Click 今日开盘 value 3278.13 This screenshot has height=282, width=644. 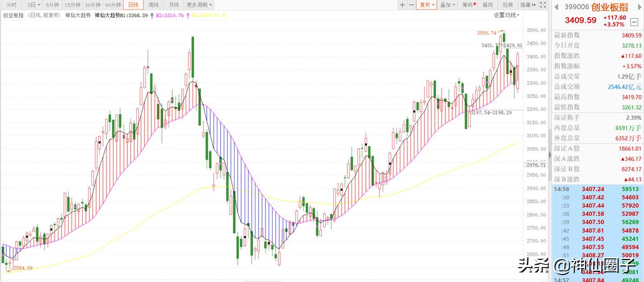632,46
